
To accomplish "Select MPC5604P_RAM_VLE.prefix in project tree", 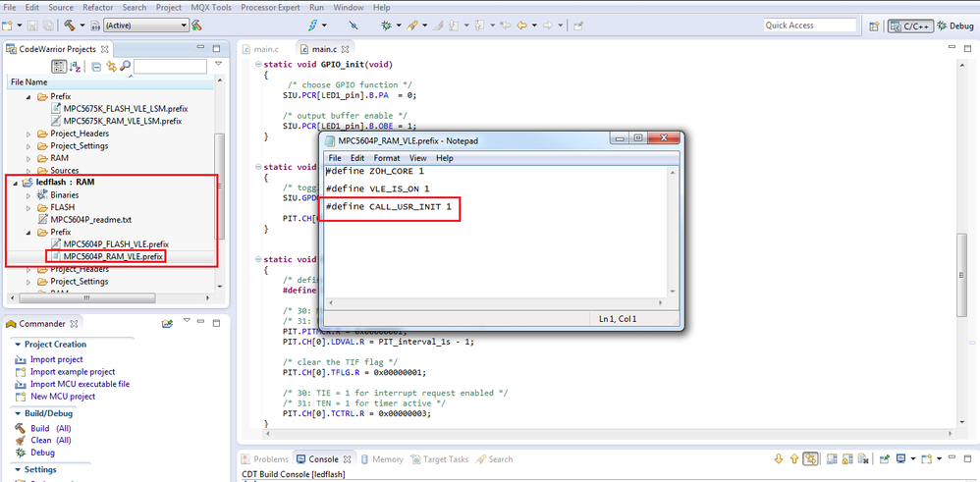I will pyautogui.click(x=113, y=256).
